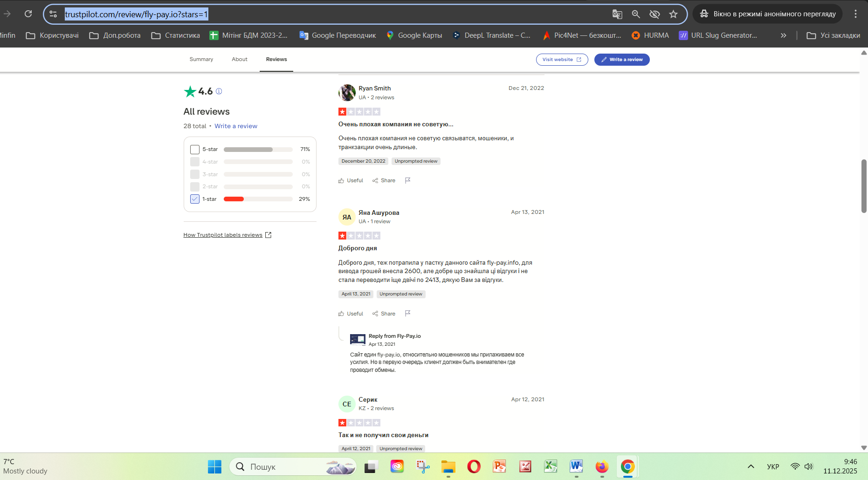Open Ryan Smith's profile avatar
The height and width of the screenshot is (480, 868).
point(347,93)
